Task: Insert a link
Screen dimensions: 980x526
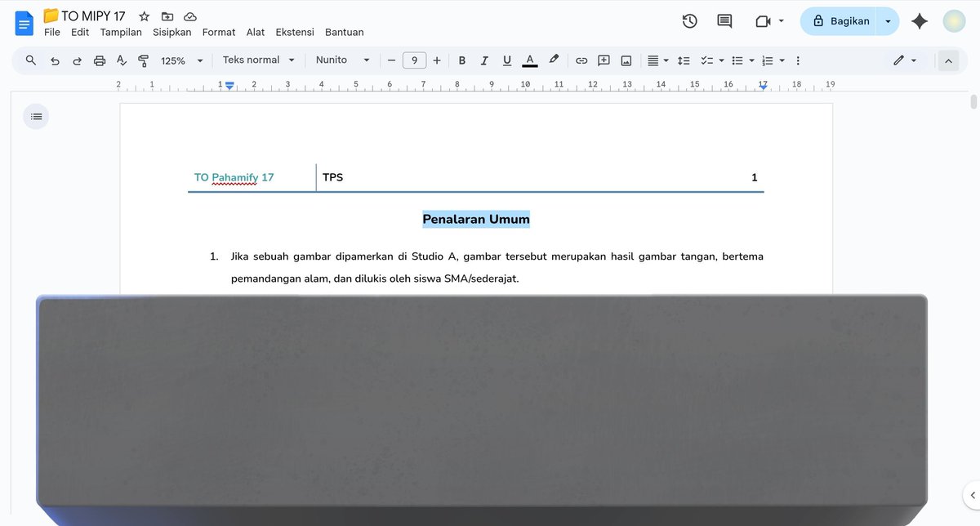Action: click(581, 60)
